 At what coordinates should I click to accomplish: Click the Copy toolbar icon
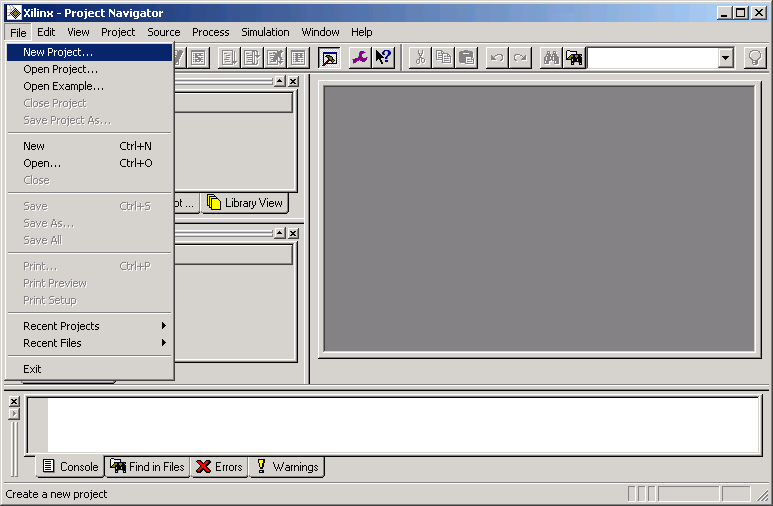tap(443, 58)
